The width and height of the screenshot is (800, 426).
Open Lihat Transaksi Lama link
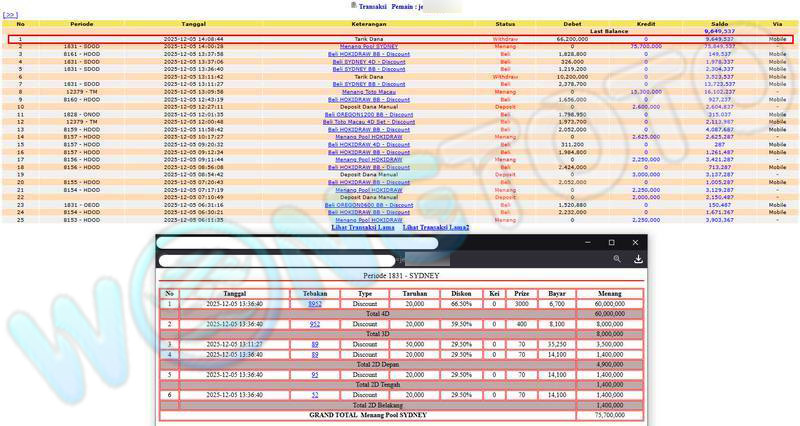coord(362,227)
